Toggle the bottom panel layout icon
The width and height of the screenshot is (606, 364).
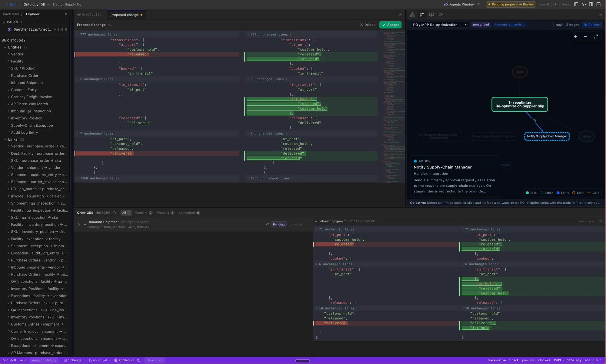598,4
